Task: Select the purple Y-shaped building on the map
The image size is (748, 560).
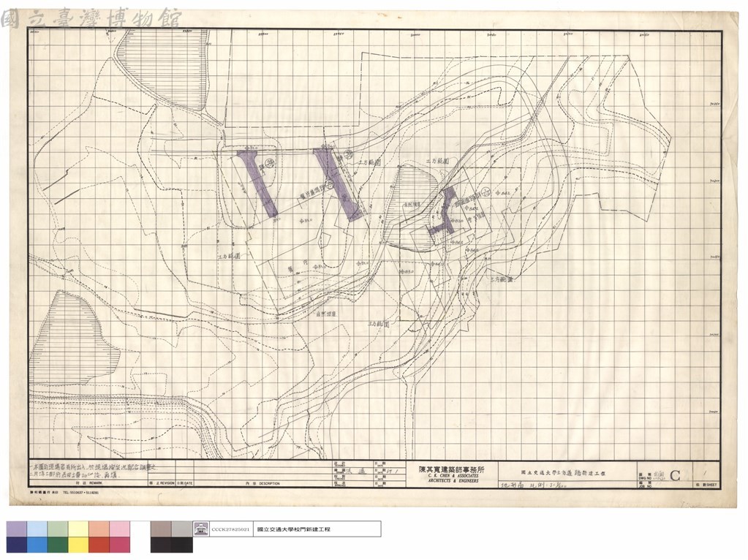Action: [x=445, y=211]
